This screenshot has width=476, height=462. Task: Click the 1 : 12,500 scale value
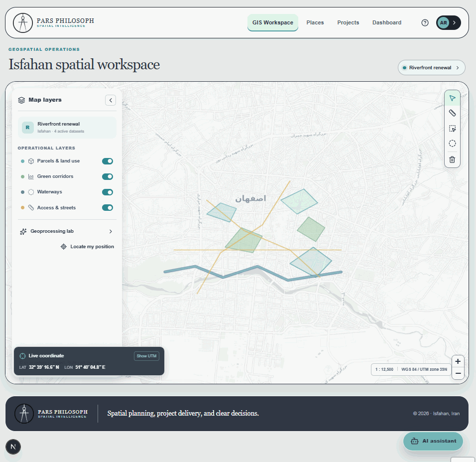[x=384, y=370]
